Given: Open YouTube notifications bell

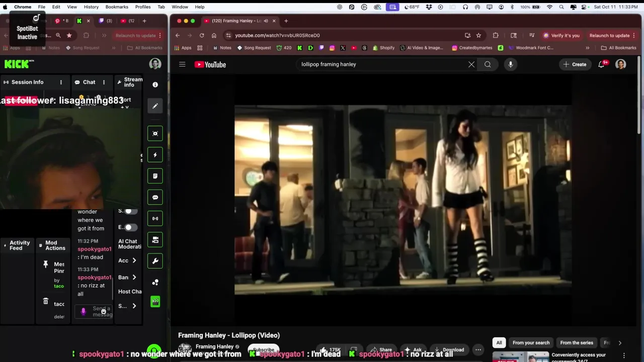Looking at the screenshot, I should (601, 64).
